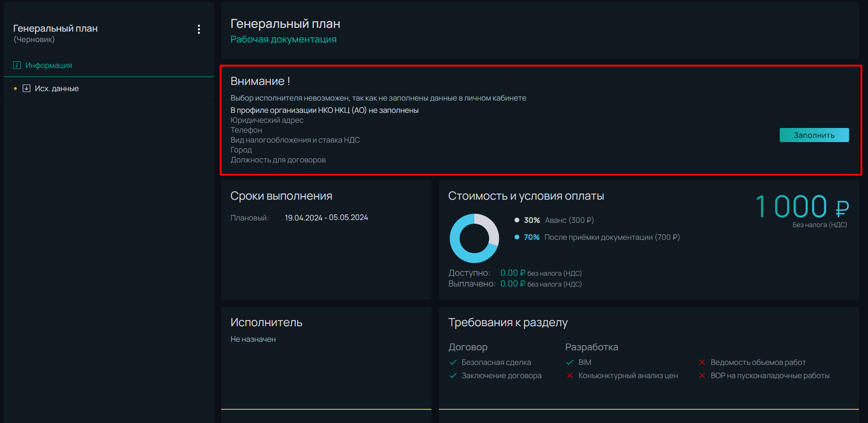Toggle ВОР на пусконаладочные работы cross mark
The width and height of the screenshot is (868, 423).
tap(702, 375)
